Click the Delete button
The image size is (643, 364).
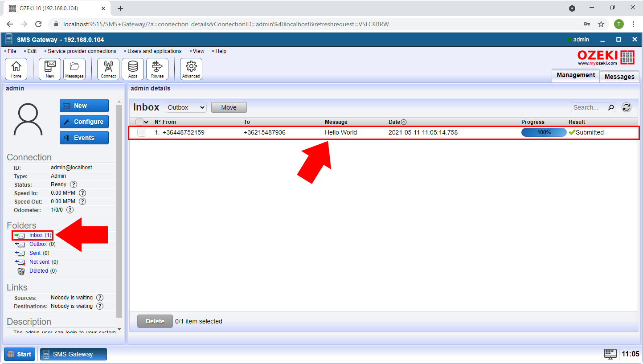155,321
